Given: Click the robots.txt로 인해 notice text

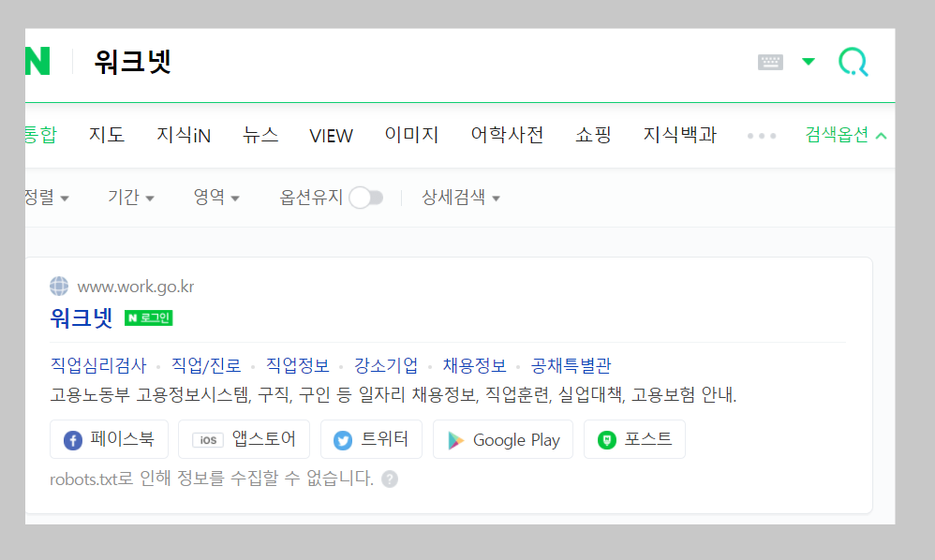Looking at the screenshot, I should click(212, 479).
